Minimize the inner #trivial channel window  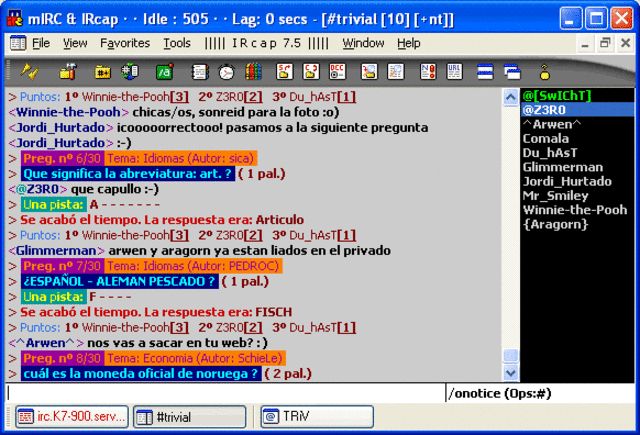(585, 43)
